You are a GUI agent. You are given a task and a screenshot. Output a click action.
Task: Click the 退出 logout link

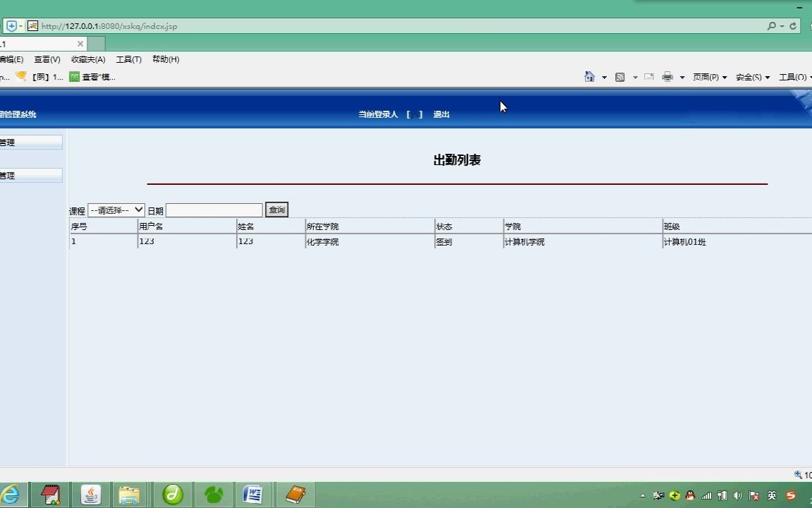coord(441,114)
